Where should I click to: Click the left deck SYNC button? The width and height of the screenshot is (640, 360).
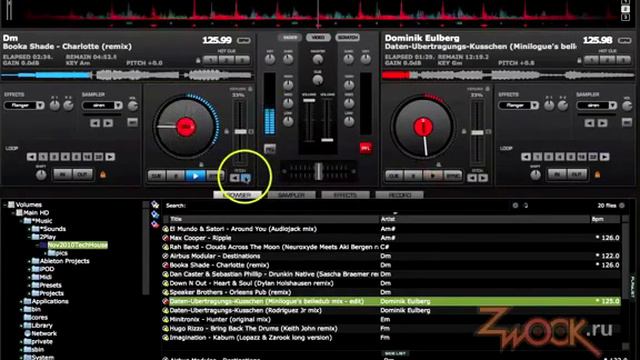pos(215,176)
